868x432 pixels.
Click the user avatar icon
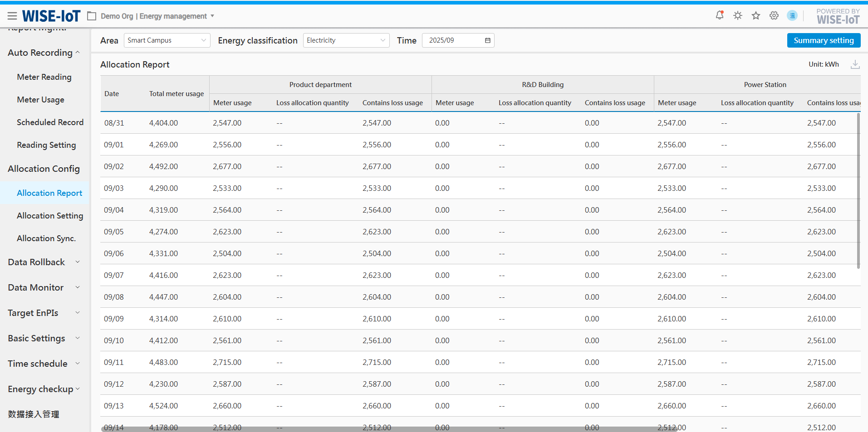[792, 15]
